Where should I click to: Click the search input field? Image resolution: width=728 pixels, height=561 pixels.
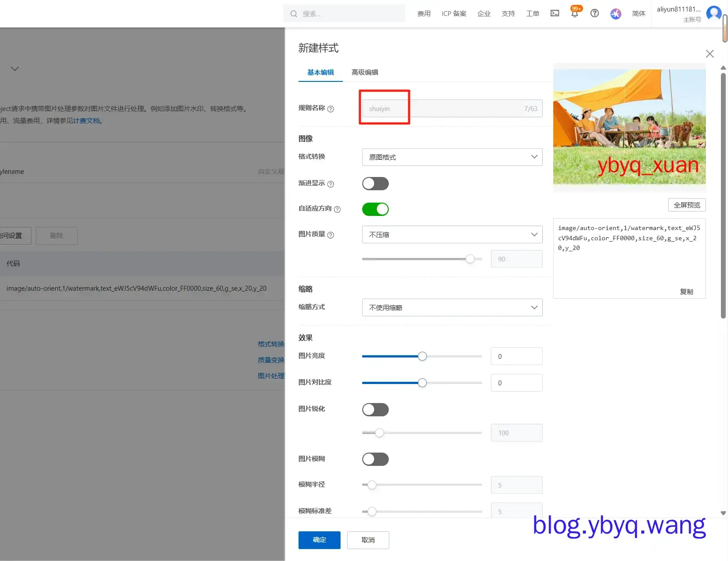tap(349, 14)
